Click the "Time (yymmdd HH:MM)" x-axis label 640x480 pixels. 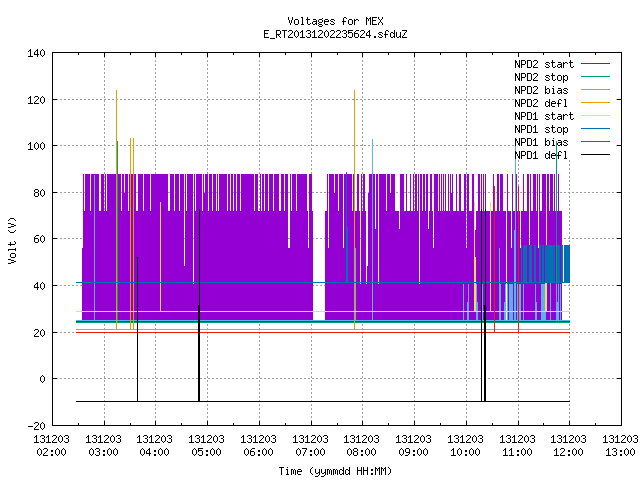(335, 471)
